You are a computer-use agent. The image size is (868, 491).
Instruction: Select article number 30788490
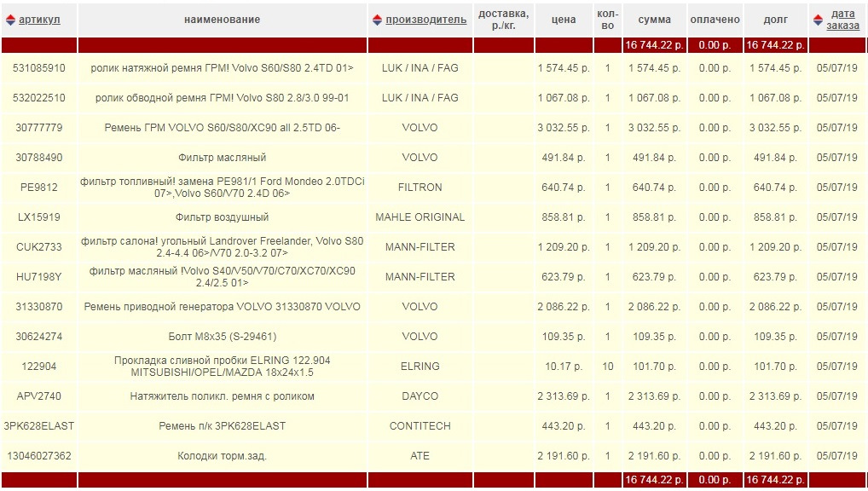(x=39, y=158)
